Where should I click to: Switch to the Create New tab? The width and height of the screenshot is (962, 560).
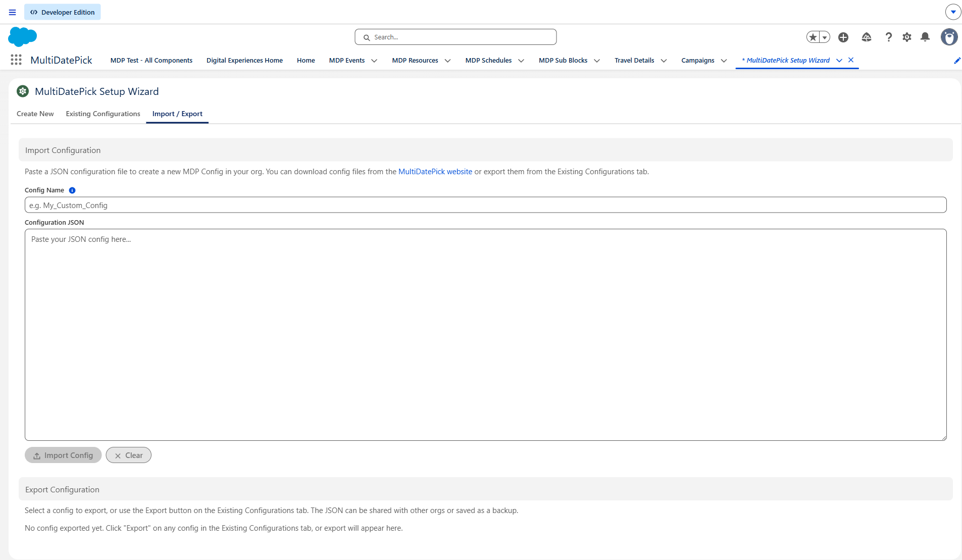35,114
